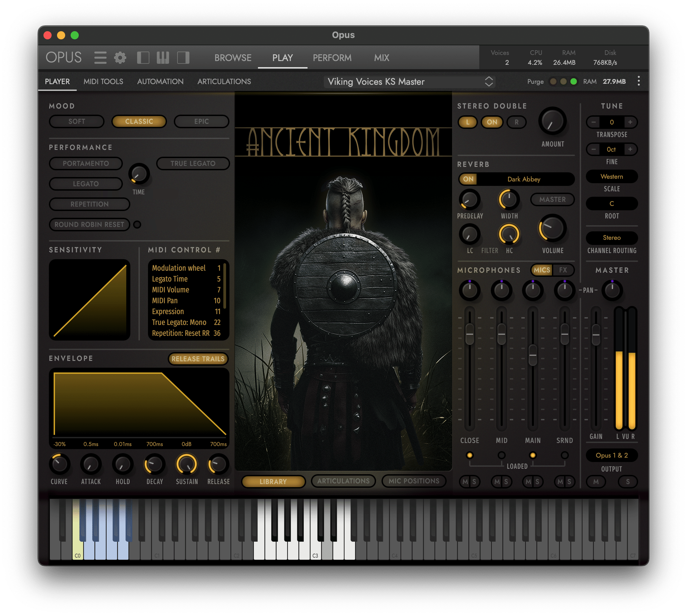Adjust the Close mic pan knob

coord(470,290)
